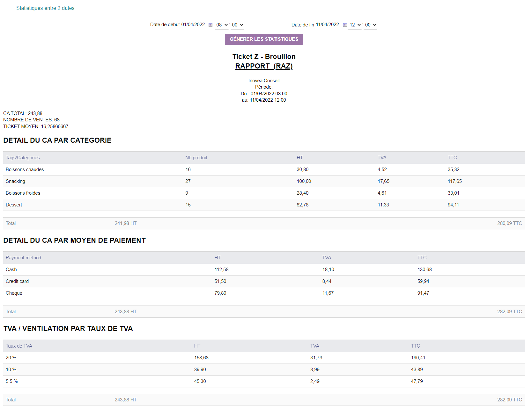The height and width of the screenshot is (410, 532).
Task: Expand start hour dropdown showing 08
Action: point(222,25)
